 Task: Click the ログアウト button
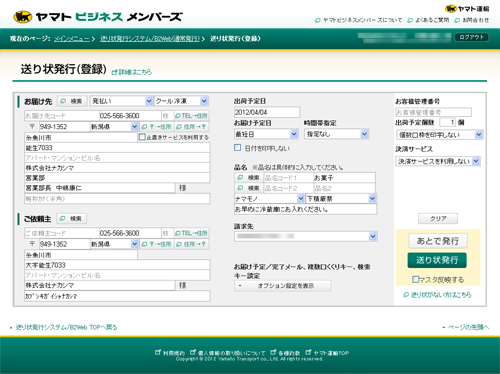[x=472, y=37]
